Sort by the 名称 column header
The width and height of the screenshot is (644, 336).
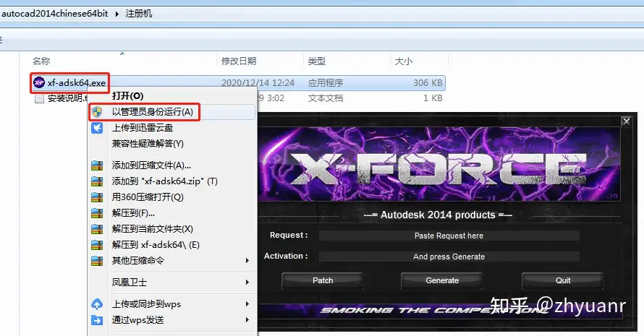[41, 61]
